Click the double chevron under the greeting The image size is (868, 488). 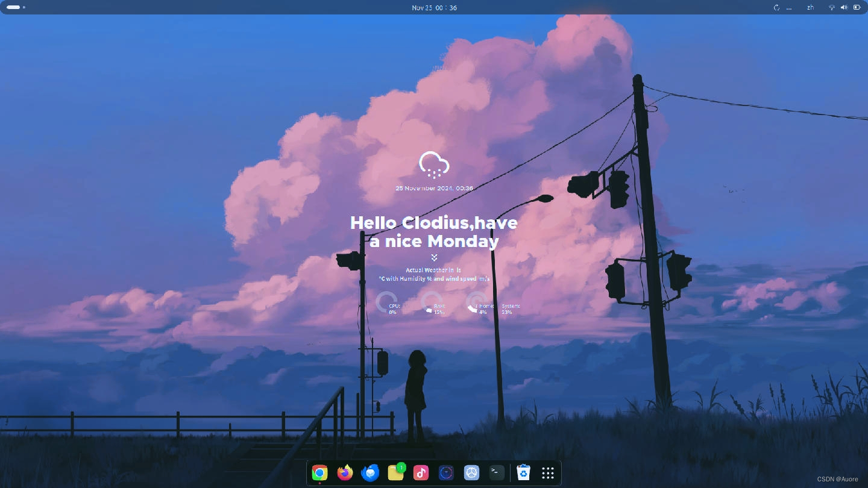(x=434, y=257)
